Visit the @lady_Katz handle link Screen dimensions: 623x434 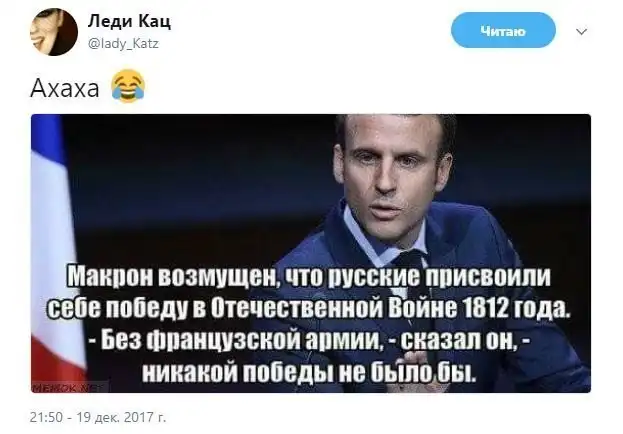[123, 43]
